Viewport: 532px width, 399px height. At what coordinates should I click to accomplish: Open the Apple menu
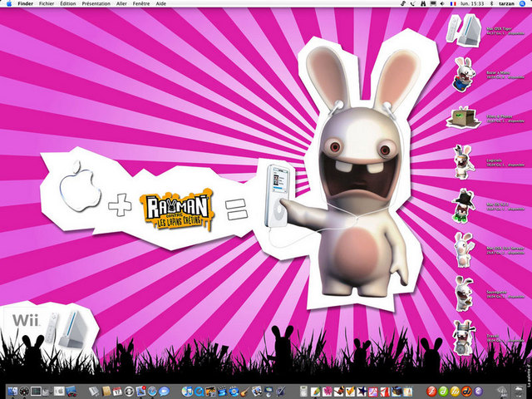click(x=8, y=3)
